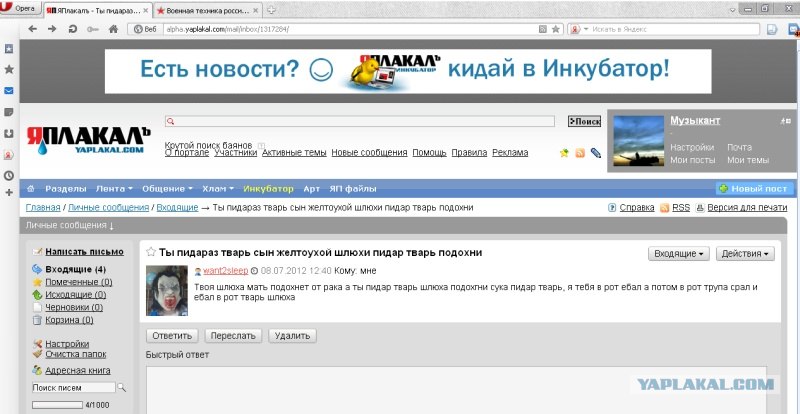Open the Инкубатор menu item
800x414 pixels.
268,188
